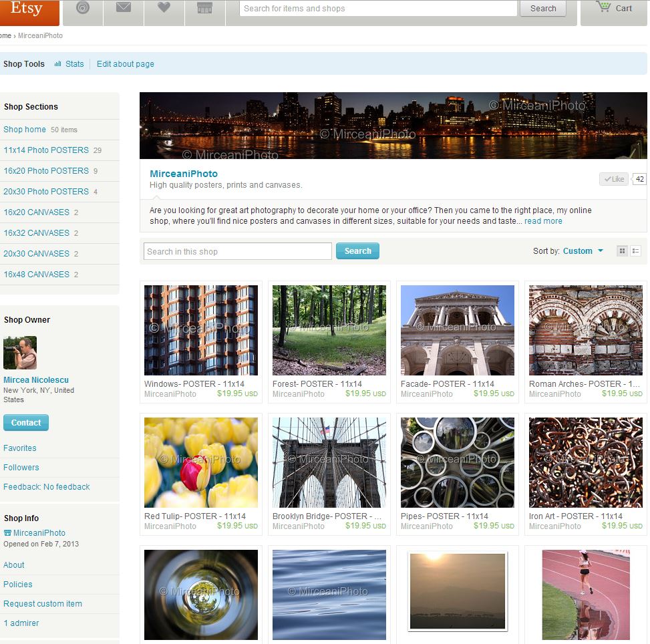
Task: Open the storefront shop icon in top bar
Action: click(x=204, y=8)
